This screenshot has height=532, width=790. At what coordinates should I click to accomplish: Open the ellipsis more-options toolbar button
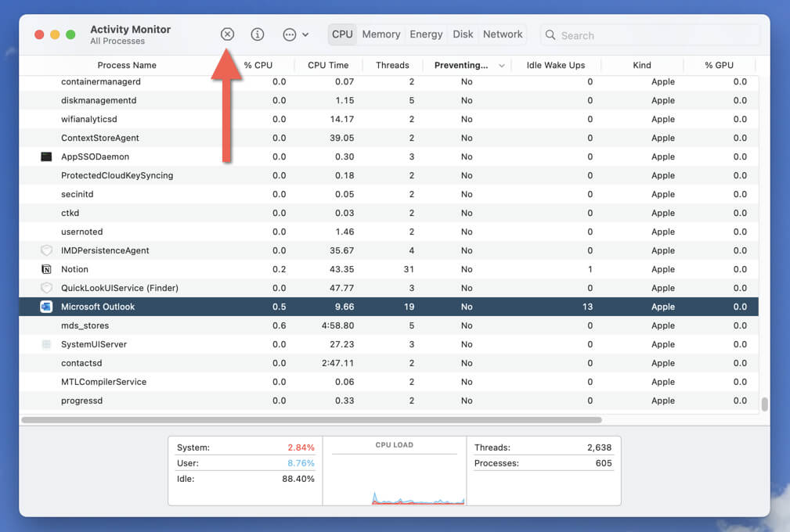click(289, 34)
